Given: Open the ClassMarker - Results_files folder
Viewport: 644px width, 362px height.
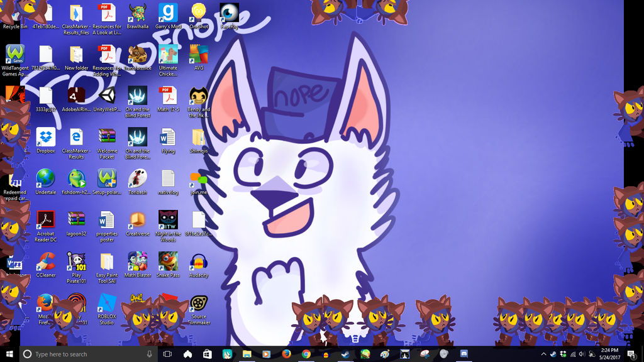Looking at the screenshot, I should 76,19.
